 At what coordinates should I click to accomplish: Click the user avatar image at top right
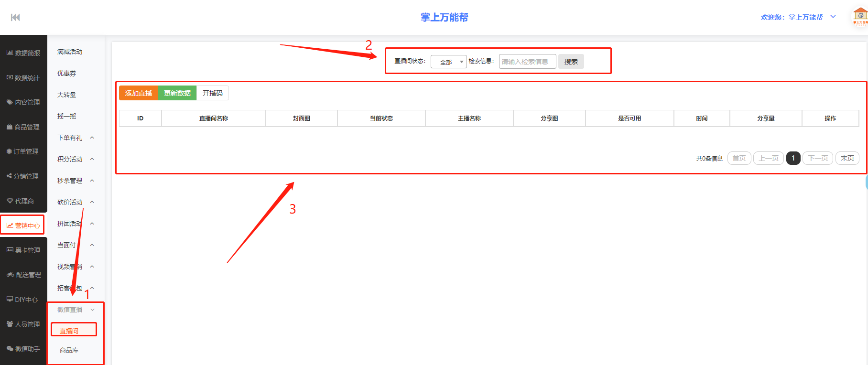tap(860, 17)
